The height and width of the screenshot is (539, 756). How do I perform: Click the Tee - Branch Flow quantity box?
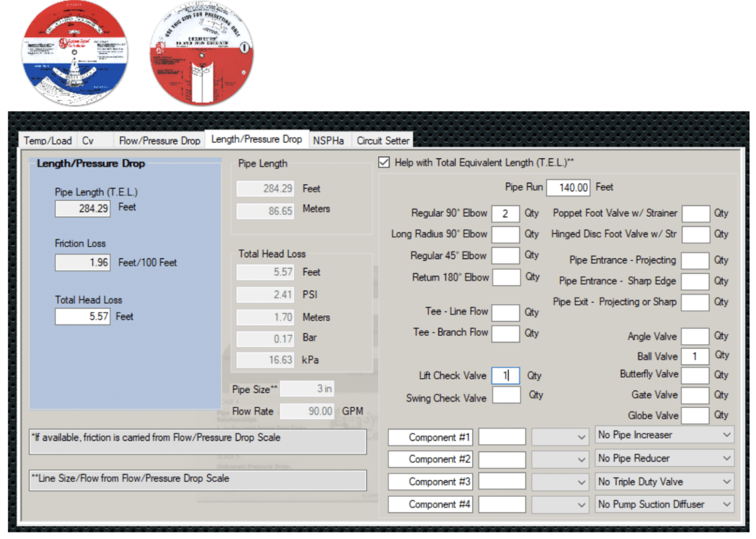(505, 333)
